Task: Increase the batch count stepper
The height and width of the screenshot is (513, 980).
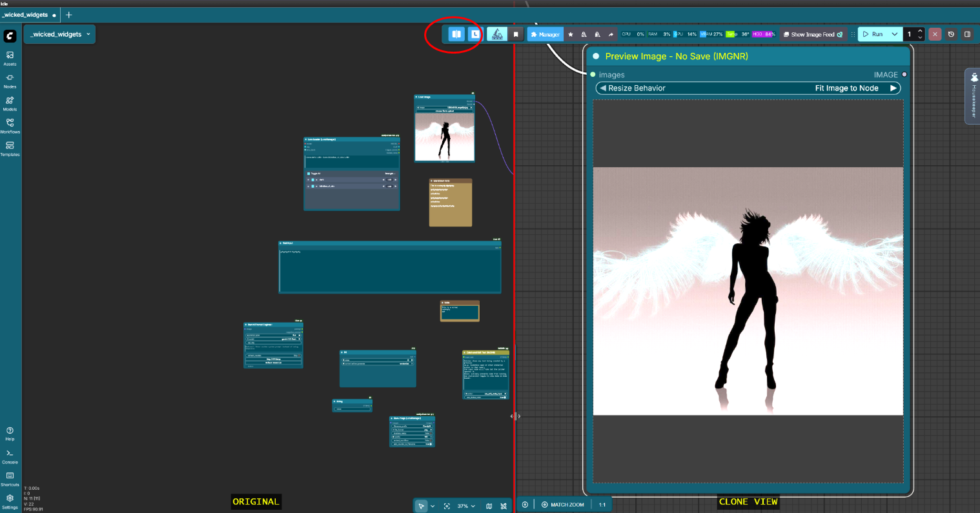Action: [x=921, y=31]
